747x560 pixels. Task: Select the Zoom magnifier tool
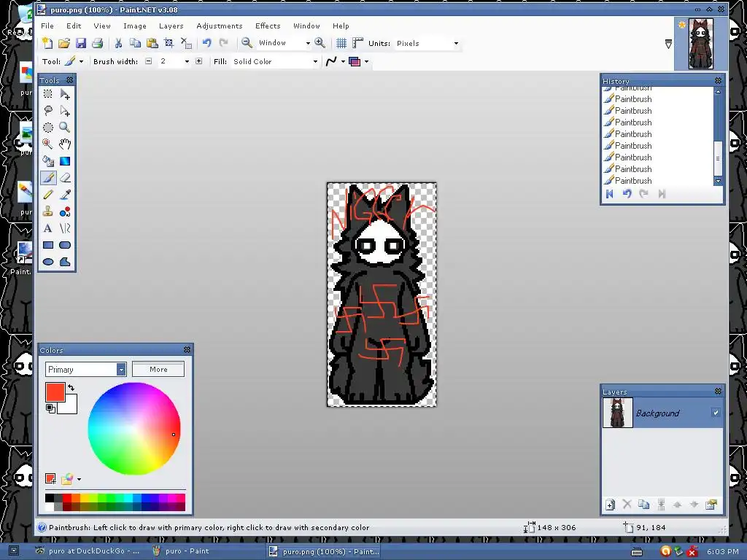(x=65, y=127)
